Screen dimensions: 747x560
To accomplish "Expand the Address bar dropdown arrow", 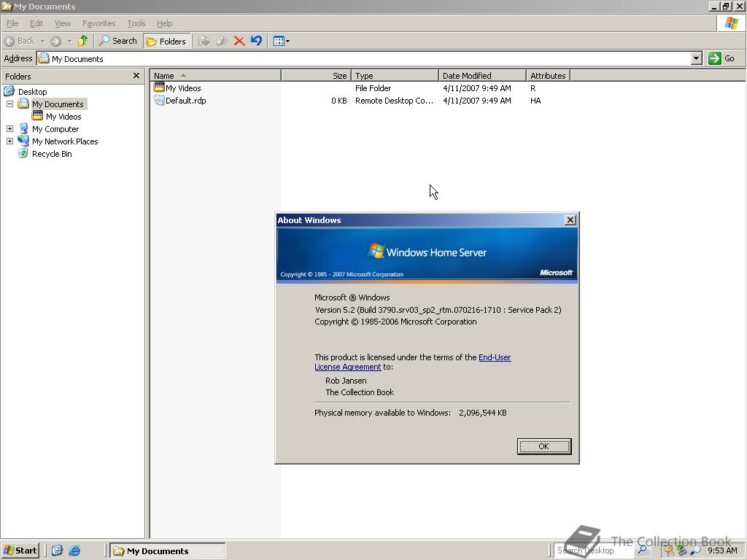I will pyautogui.click(x=696, y=58).
